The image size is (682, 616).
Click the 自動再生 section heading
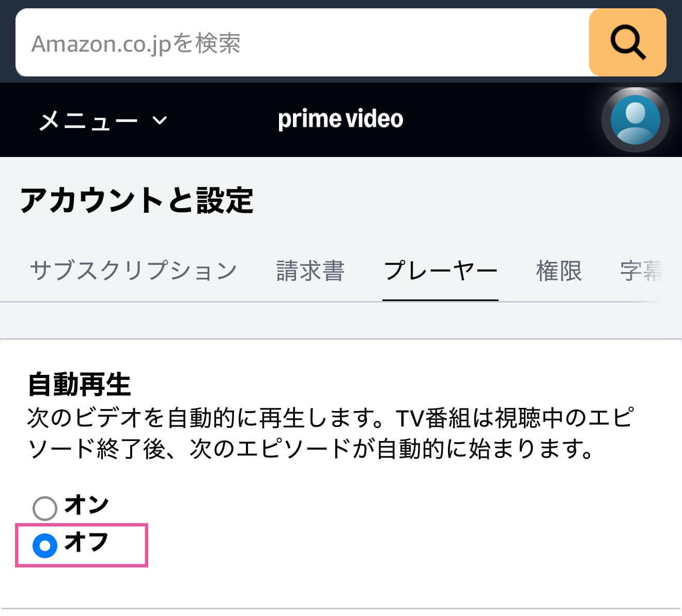click(x=79, y=384)
